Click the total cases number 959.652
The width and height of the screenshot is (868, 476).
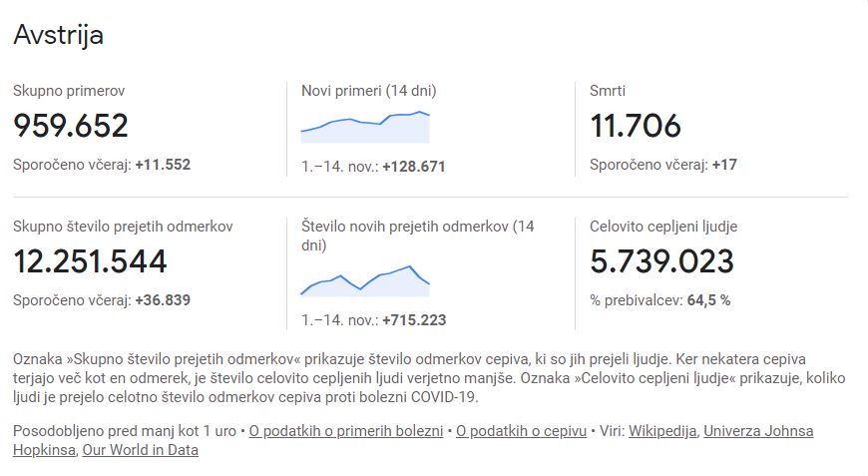tap(71, 126)
